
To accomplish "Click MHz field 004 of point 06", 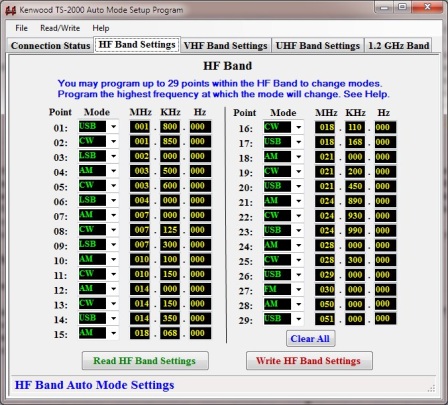I will 140,200.
